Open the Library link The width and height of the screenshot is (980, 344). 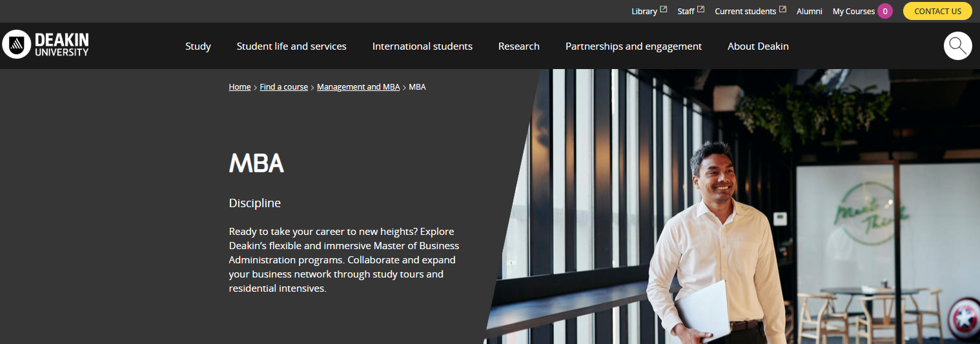click(x=644, y=12)
